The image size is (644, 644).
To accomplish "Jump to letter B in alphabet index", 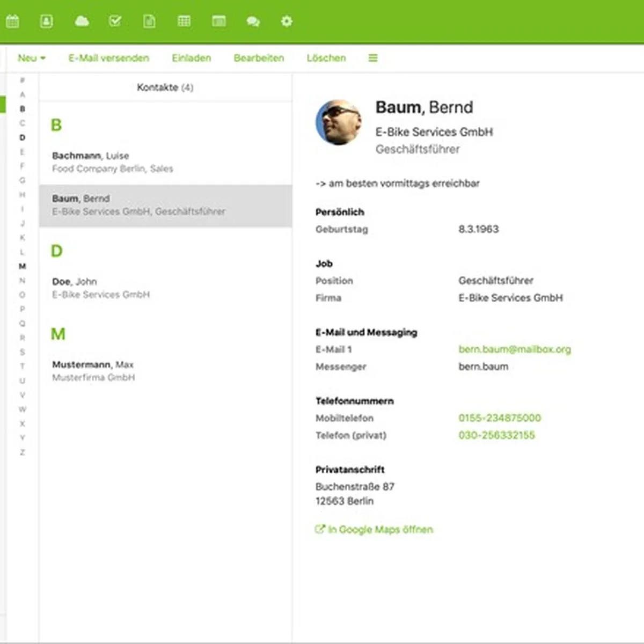I will click(x=22, y=109).
